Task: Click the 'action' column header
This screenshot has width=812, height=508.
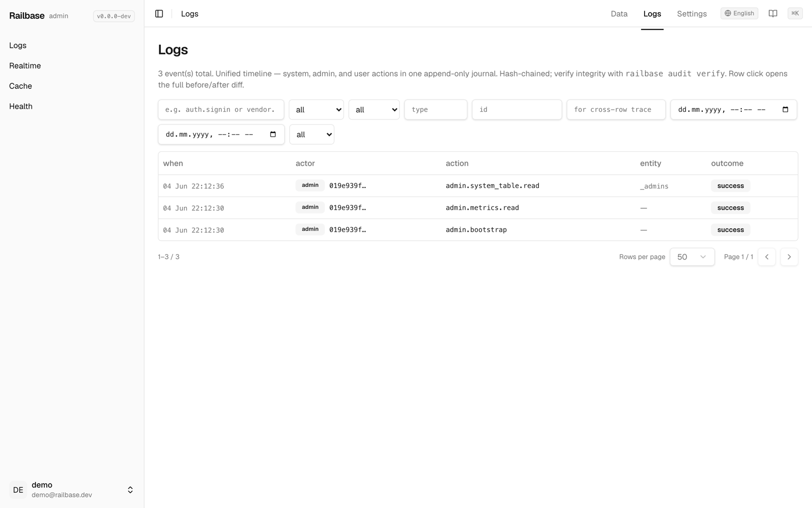Action: point(457,164)
